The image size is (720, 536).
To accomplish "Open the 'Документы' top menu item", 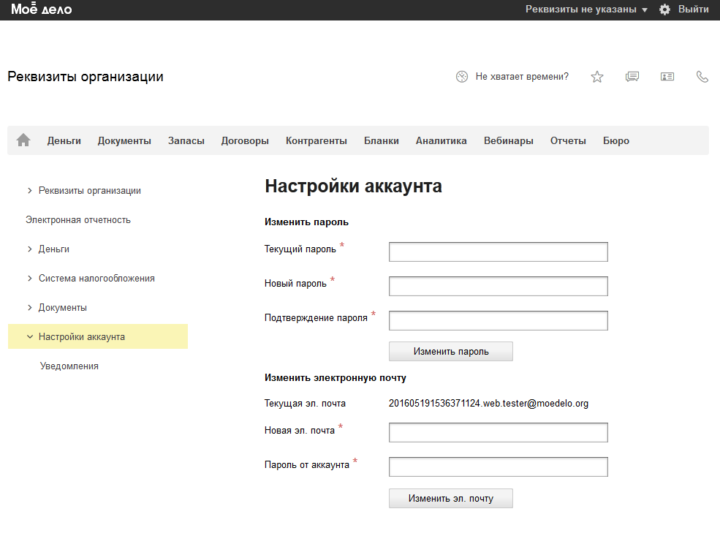I will click(124, 141).
